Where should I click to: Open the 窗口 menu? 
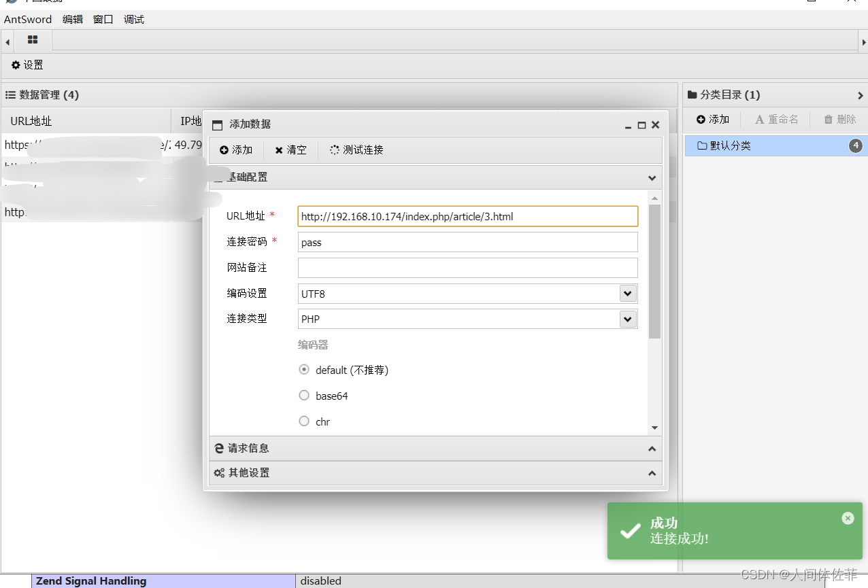coord(103,19)
